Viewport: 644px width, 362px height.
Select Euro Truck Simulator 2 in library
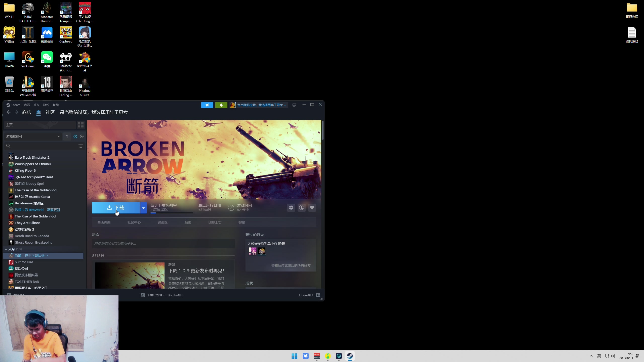click(32, 158)
